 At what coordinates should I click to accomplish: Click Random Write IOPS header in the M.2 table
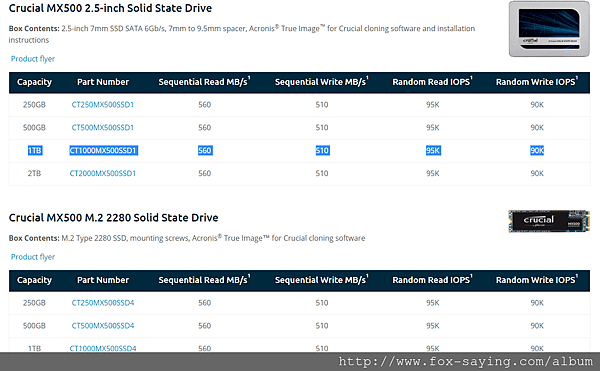coord(537,280)
